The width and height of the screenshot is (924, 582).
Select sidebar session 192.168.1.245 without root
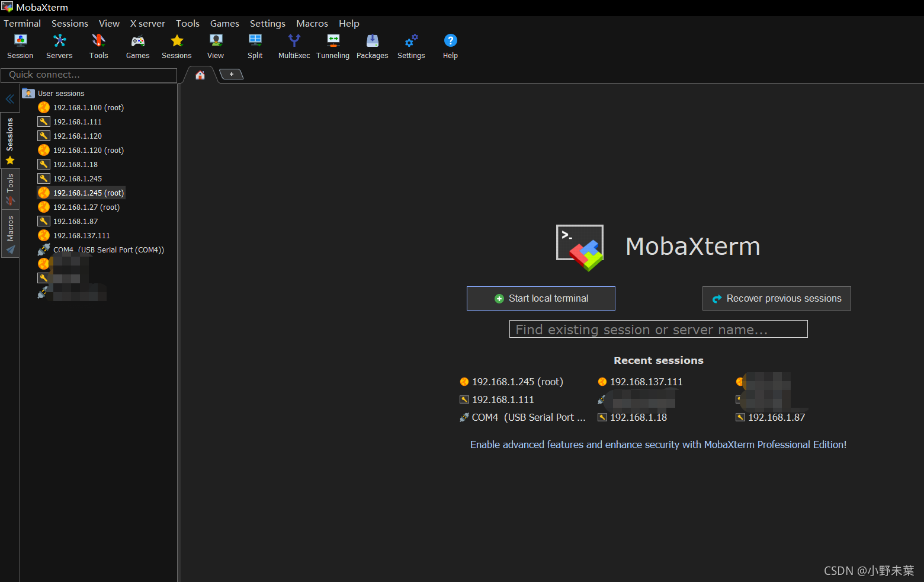pos(70,178)
